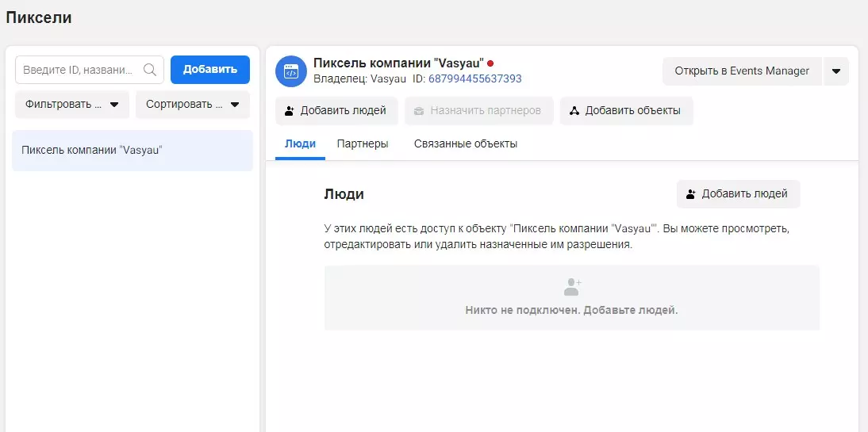Open the 'Связанные объекты' tab
Viewport: 868px width, 432px height.
[466, 143]
